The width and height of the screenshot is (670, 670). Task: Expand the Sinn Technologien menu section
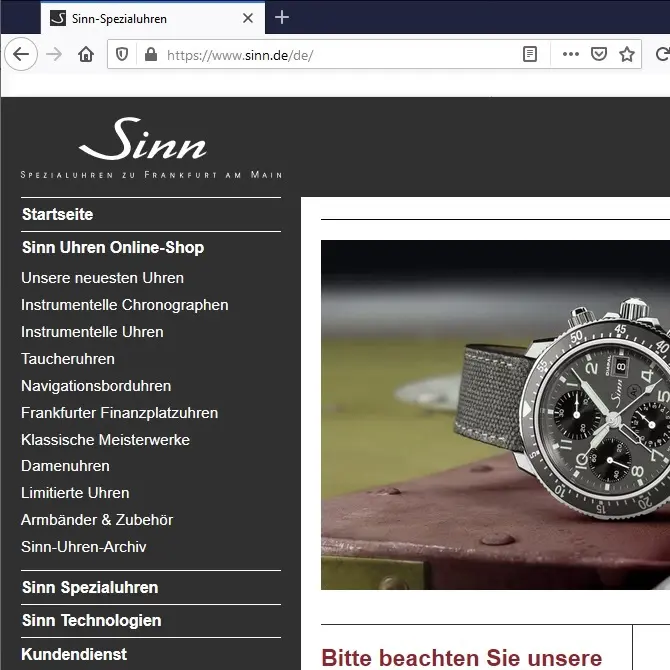pos(91,620)
